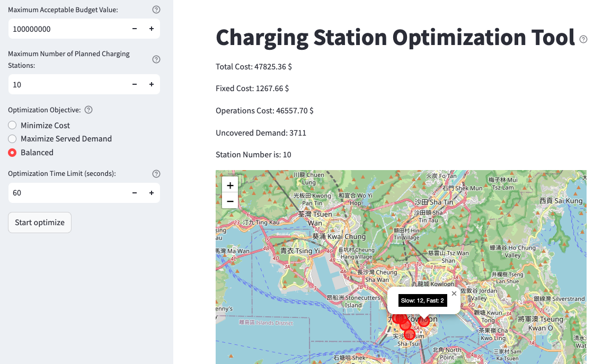Zoom out on the map
Screen dimensions: 603x364
(x=230, y=201)
